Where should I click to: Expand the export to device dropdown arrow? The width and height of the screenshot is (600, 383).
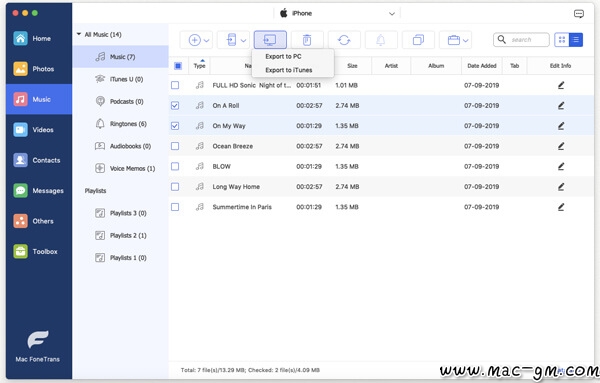pyautogui.click(x=243, y=40)
